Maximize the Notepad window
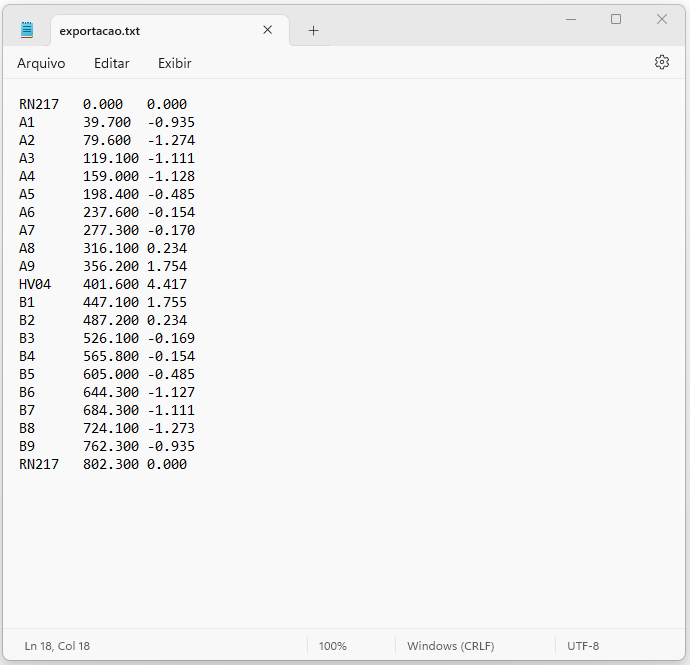 tap(616, 19)
